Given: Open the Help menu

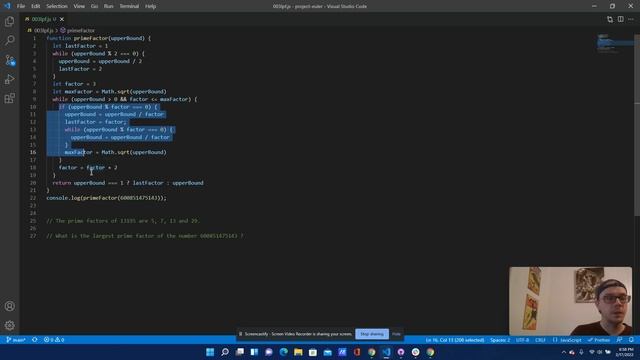Looking at the screenshot, I should 150,6.
